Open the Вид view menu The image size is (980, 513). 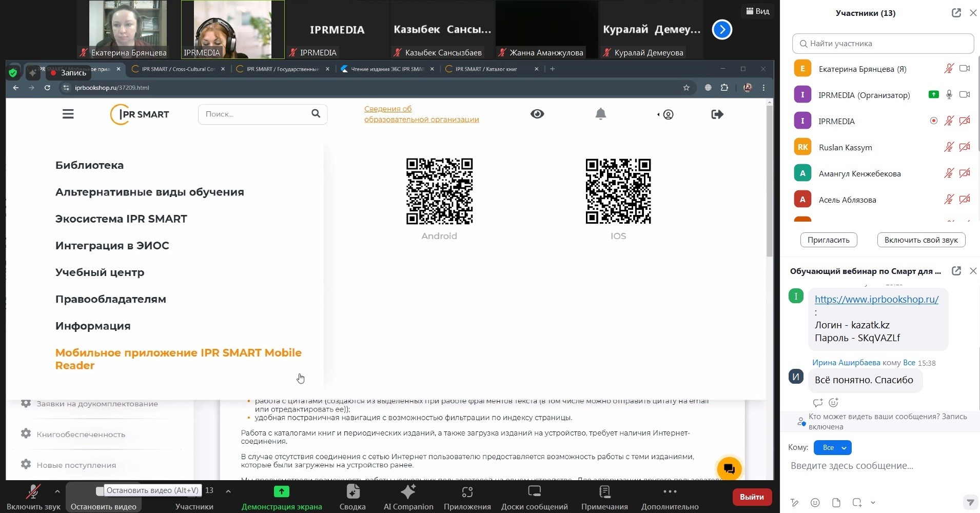pyautogui.click(x=757, y=11)
